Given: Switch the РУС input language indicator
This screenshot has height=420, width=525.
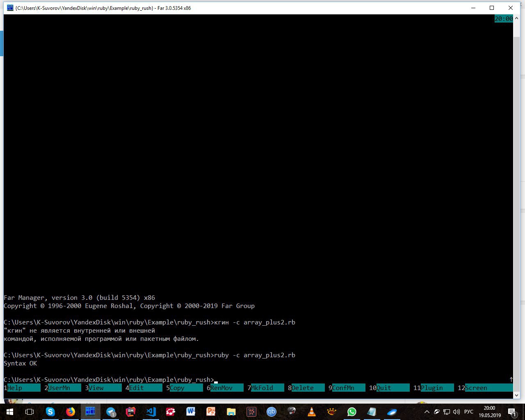Looking at the screenshot, I should pos(468,412).
